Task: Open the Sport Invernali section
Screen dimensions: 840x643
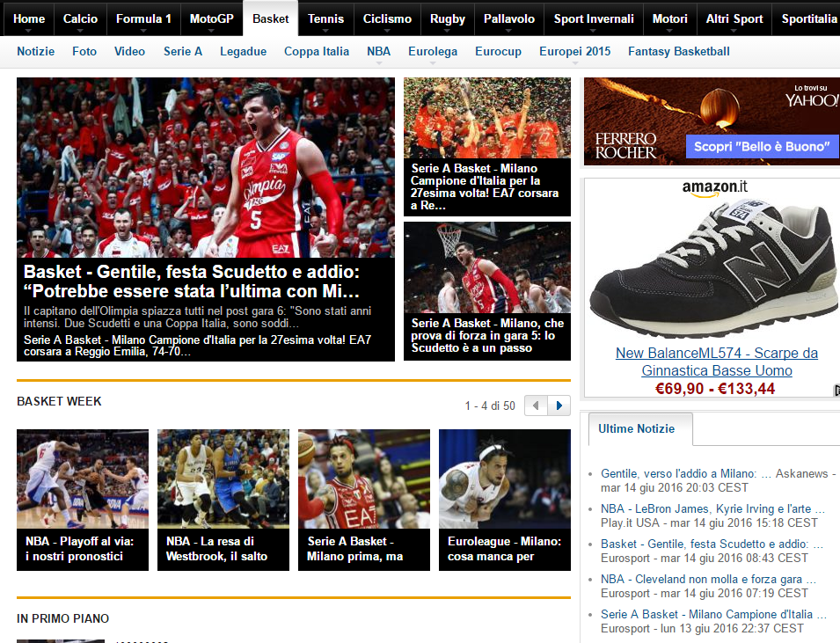Action: coord(594,18)
